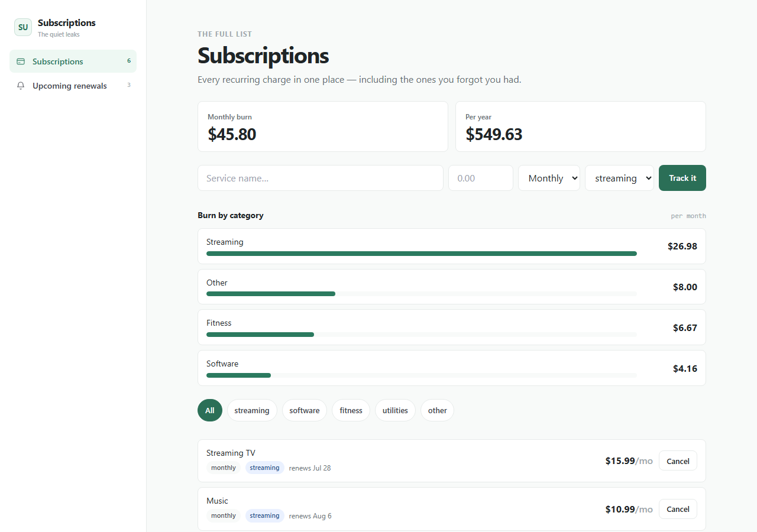
Task: Filter list by streaming chip
Action: pos(252,410)
